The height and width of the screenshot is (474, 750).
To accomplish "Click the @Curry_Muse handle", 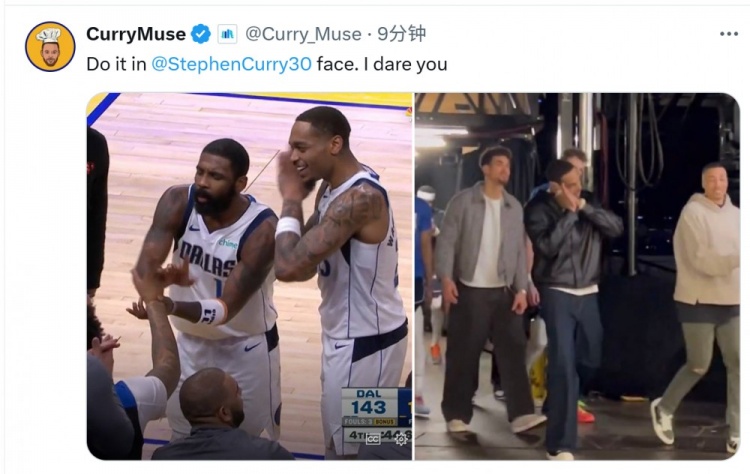I will (x=303, y=34).
